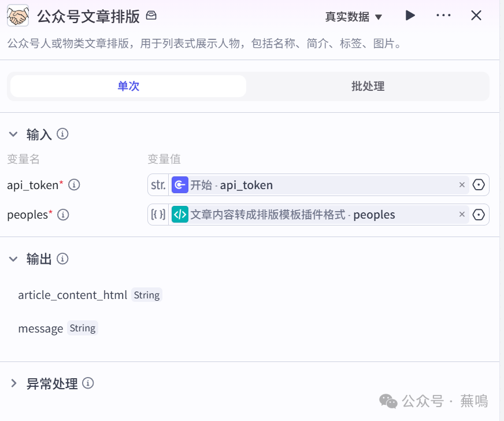504x421 pixels.
Task: Click the hexagon variable icon for peoples
Action: click(479, 215)
